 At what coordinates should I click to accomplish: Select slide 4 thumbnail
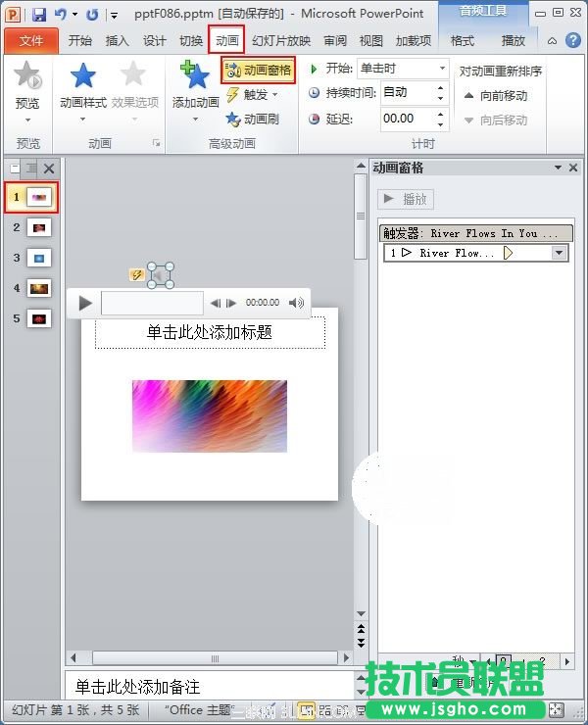click(x=39, y=288)
